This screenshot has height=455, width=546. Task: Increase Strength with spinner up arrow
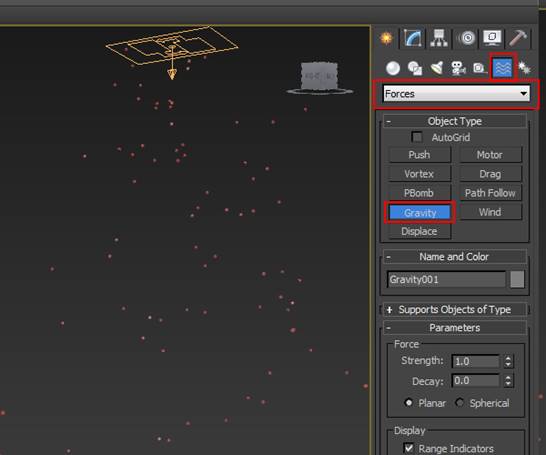(508, 358)
